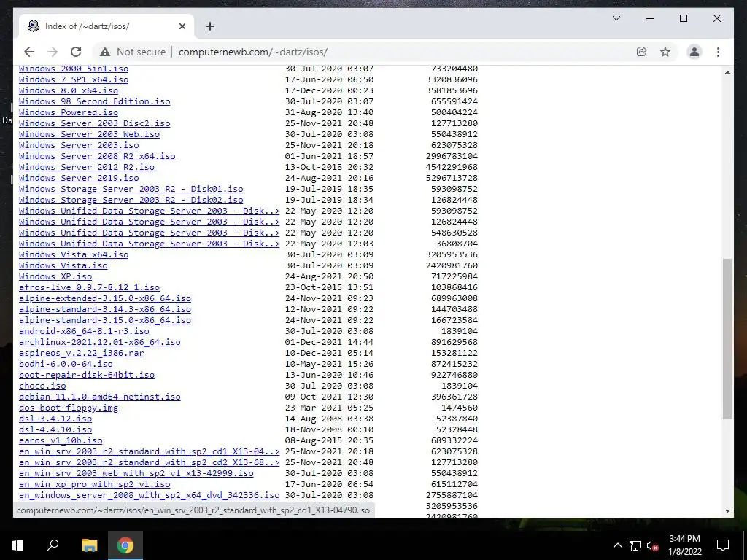Click the muted volume tray icon
The image size is (747, 560).
(x=652, y=545)
